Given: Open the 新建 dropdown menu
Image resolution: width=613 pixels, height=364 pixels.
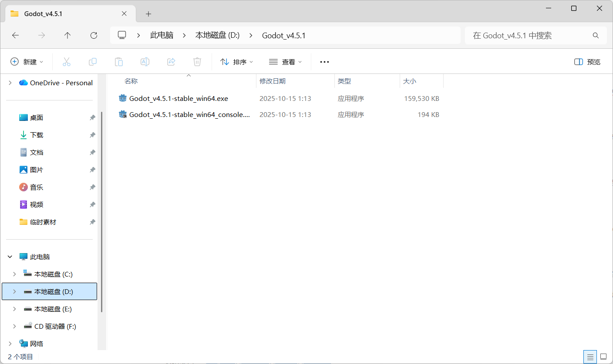Looking at the screenshot, I should 27,62.
